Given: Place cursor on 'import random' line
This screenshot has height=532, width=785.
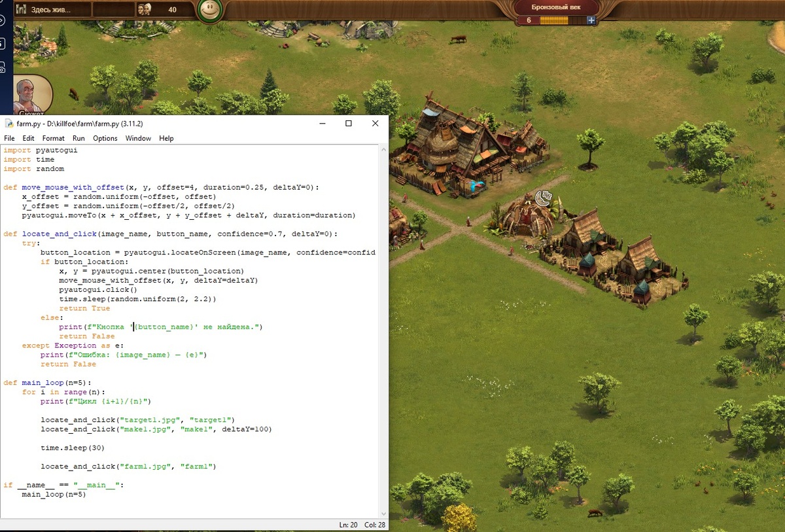Looking at the screenshot, I should [33, 169].
